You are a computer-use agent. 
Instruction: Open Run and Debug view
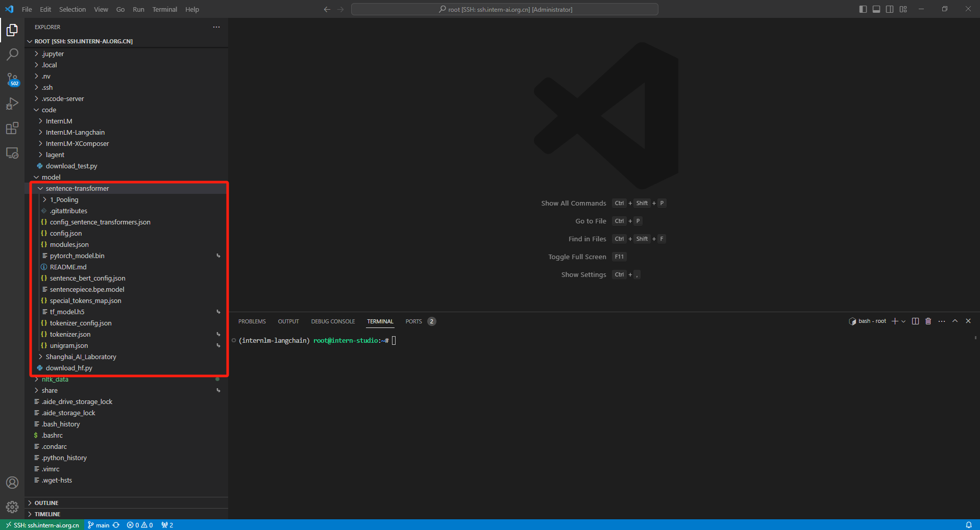12,104
